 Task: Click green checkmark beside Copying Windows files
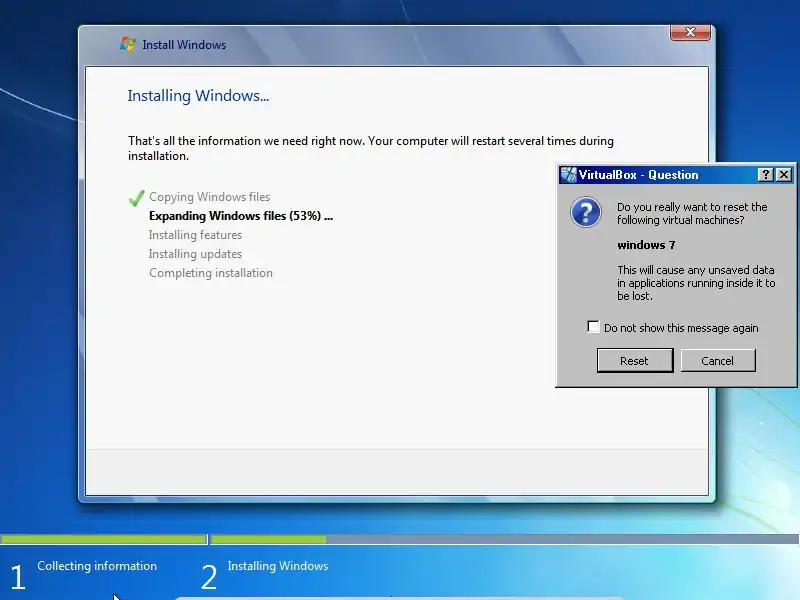[x=136, y=198]
